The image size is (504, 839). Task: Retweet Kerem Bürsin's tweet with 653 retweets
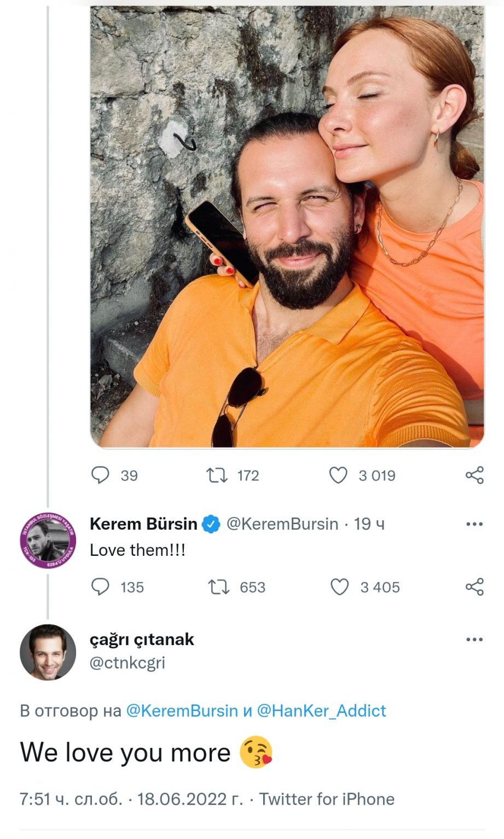pos(218,587)
